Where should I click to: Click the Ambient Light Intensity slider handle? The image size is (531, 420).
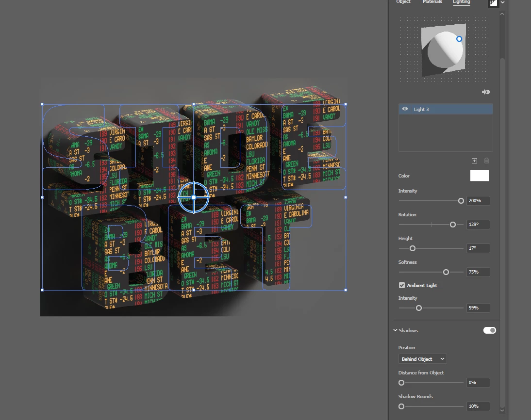(x=418, y=308)
